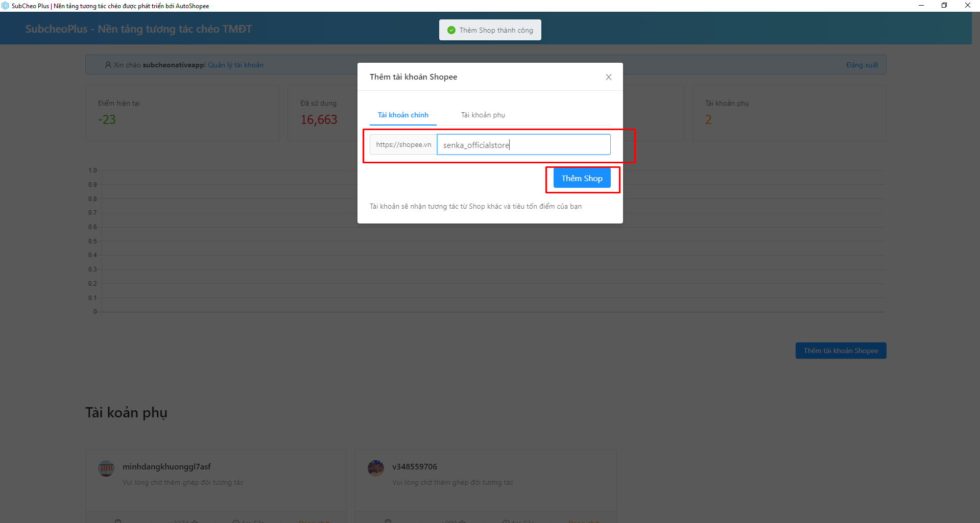Click the minhdangkhuonggl7asf shop avatar
This screenshot has width=980, height=523.
106,468
